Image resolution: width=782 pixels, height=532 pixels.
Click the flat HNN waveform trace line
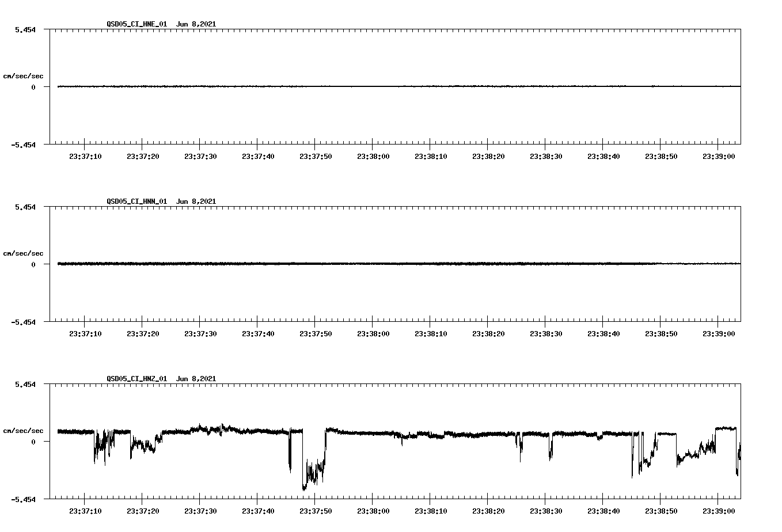click(399, 264)
